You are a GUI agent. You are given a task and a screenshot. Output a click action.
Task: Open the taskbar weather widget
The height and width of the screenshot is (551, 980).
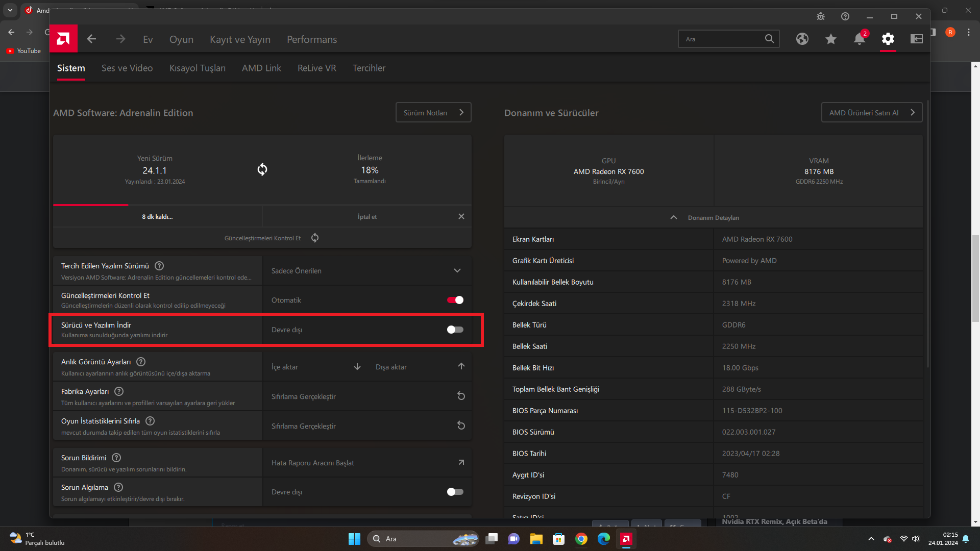coord(37,539)
